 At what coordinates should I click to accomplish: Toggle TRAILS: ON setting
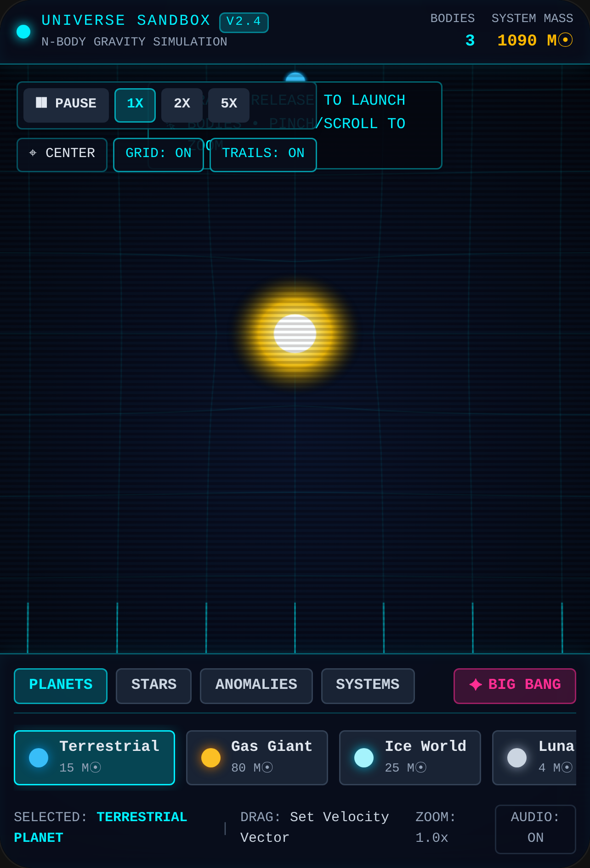(x=263, y=155)
